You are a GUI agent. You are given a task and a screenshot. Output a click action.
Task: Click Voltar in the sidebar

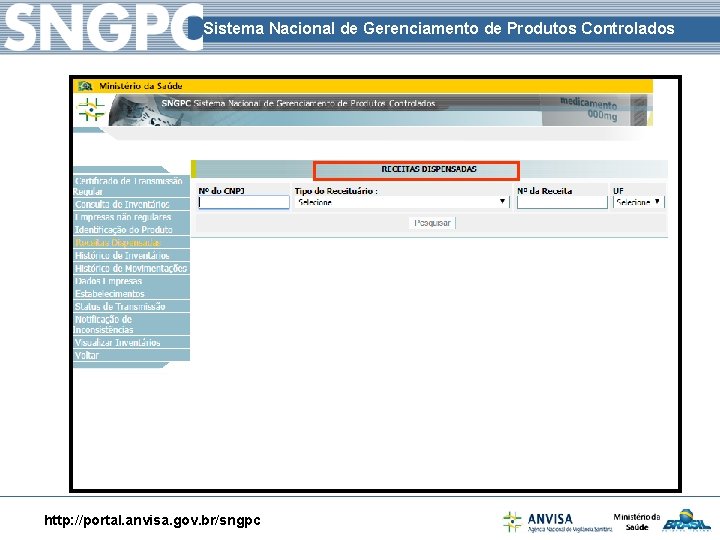tap(131, 355)
